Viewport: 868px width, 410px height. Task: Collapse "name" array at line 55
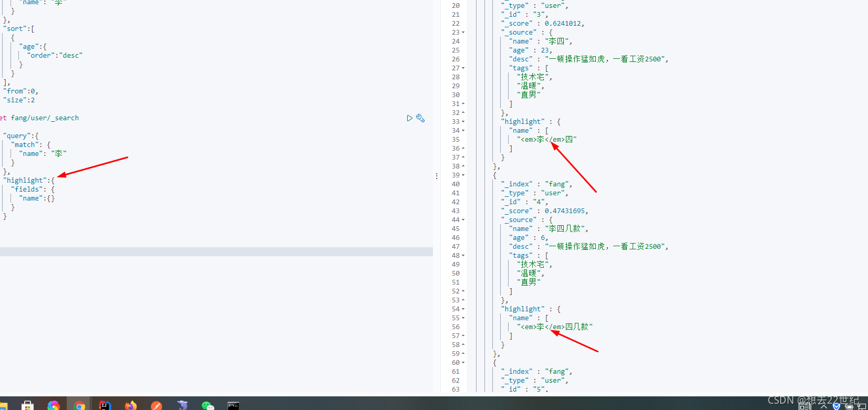pyautogui.click(x=463, y=318)
